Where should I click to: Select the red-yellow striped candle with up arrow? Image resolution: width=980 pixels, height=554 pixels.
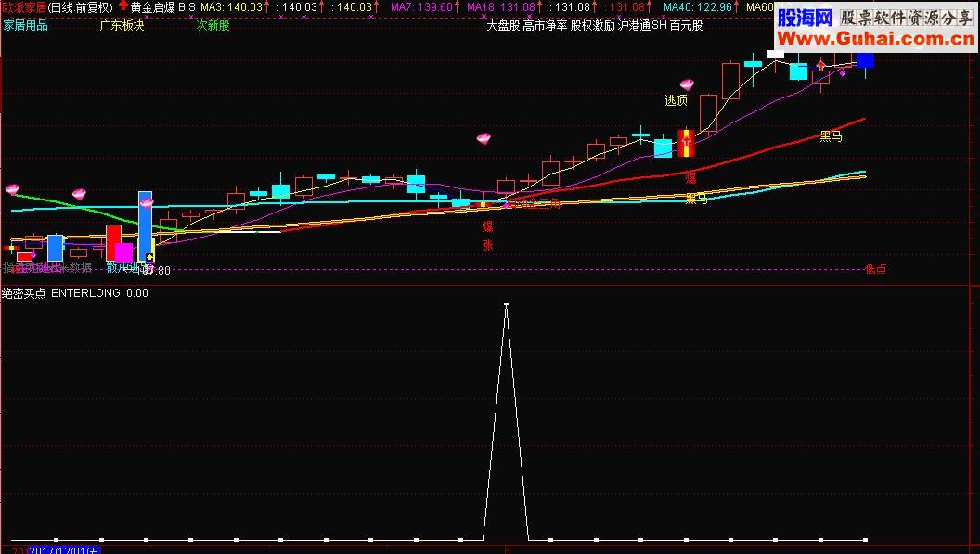(x=686, y=143)
